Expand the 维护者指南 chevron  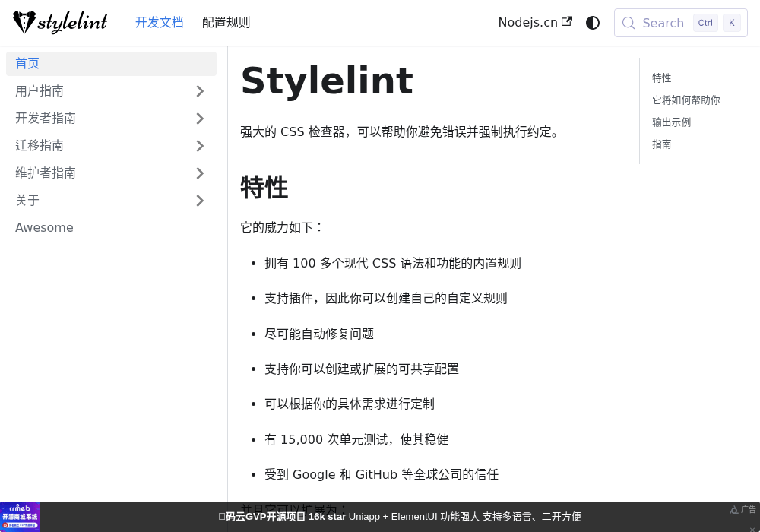coord(200,173)
